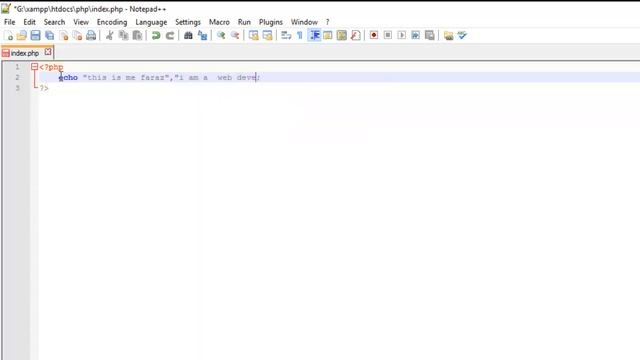Close the index.php tab

click(x=48, y=52)
